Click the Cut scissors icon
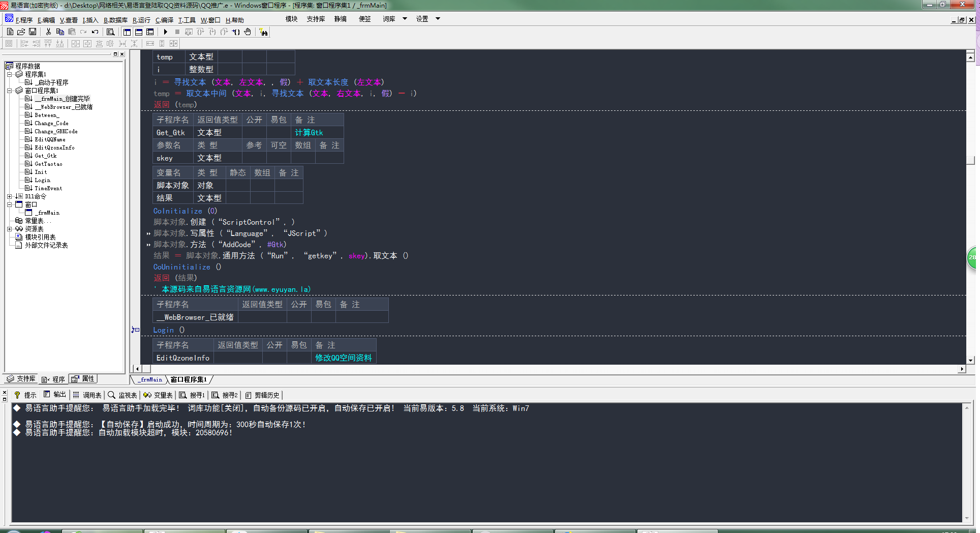The image size is (980, 533). pos(48,32)
